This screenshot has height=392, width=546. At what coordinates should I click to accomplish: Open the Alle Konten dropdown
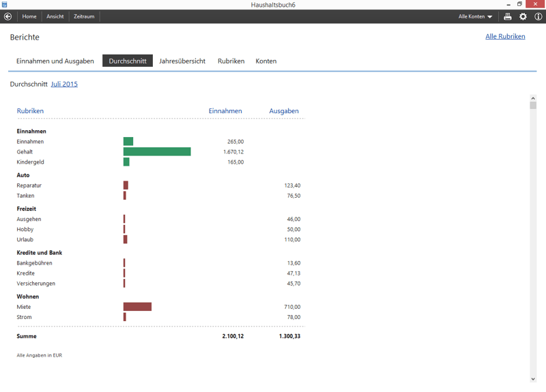pyautogui.click(x=475, y=16)
